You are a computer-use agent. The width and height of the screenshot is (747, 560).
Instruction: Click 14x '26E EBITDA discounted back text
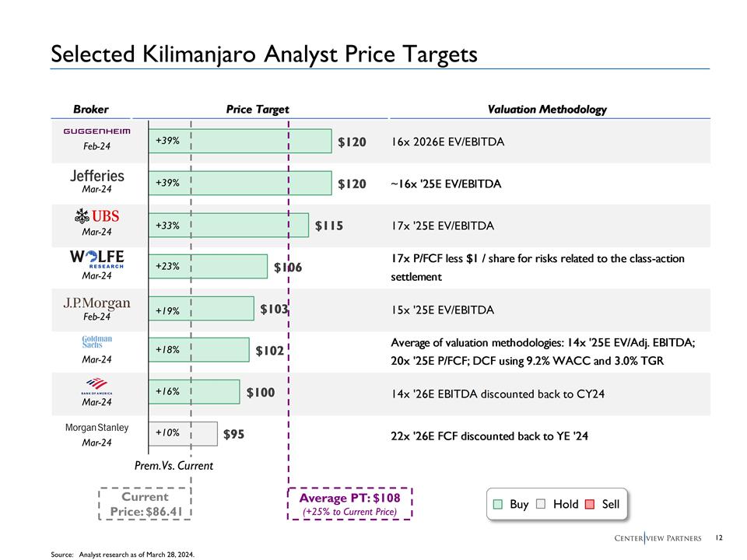[498, 394]
